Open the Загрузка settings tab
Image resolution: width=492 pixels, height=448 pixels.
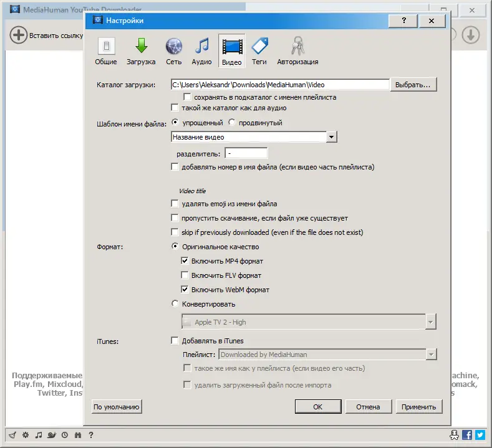[141, 51]
